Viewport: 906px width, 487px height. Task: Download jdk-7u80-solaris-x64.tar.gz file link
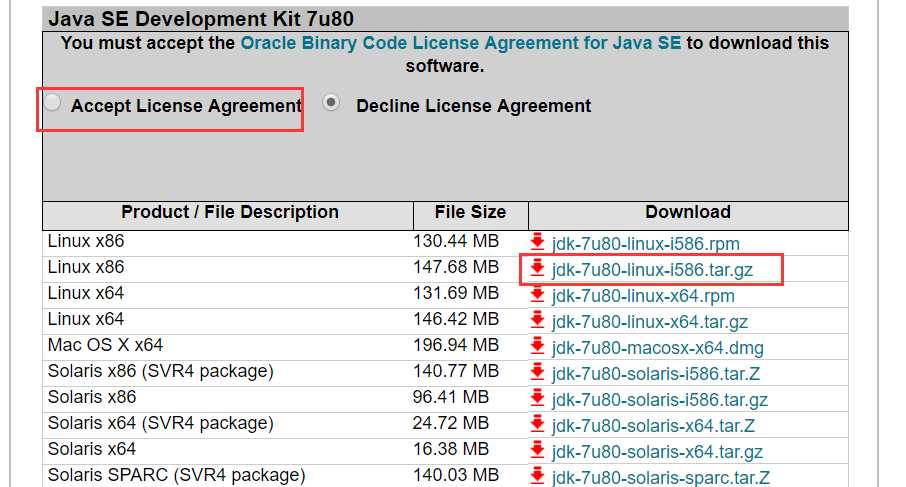(x=657, y=452)
